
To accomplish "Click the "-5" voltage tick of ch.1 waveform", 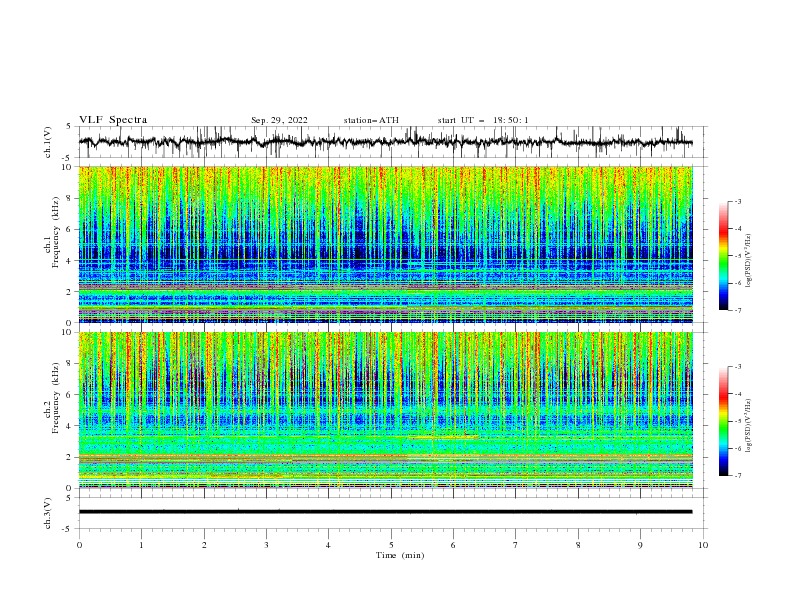I will (x=68, y=158).
